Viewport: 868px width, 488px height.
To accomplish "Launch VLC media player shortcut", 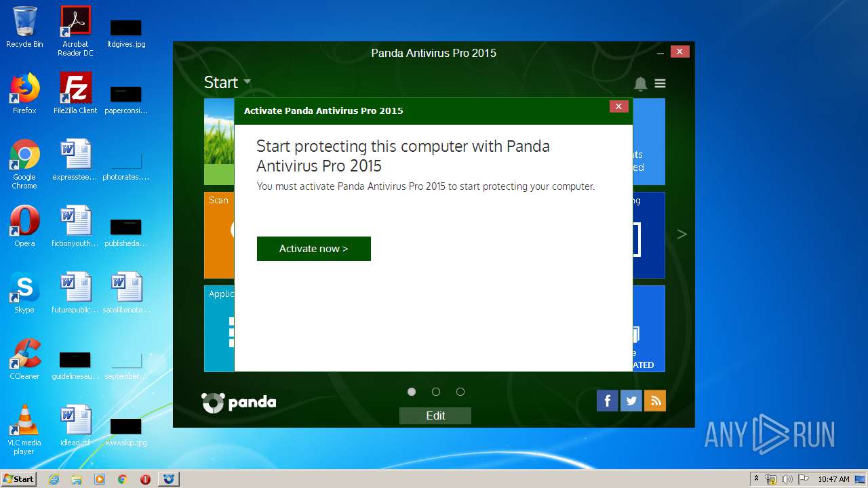I will tap(24, 430).
